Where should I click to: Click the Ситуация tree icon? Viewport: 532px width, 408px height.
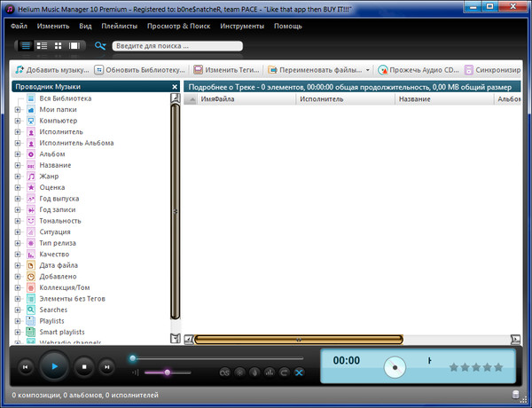(31, 232)
